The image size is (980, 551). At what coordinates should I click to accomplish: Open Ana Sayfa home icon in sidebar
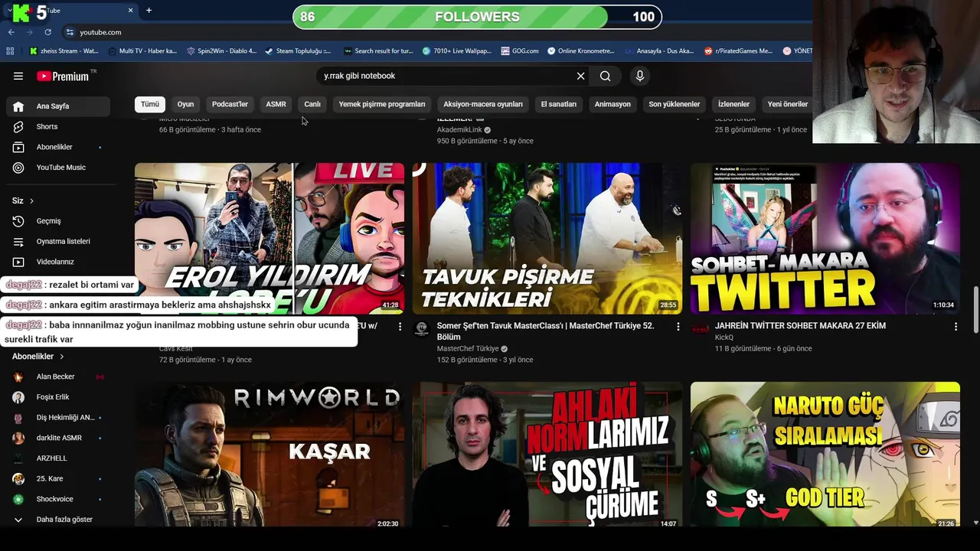(18, 106)
